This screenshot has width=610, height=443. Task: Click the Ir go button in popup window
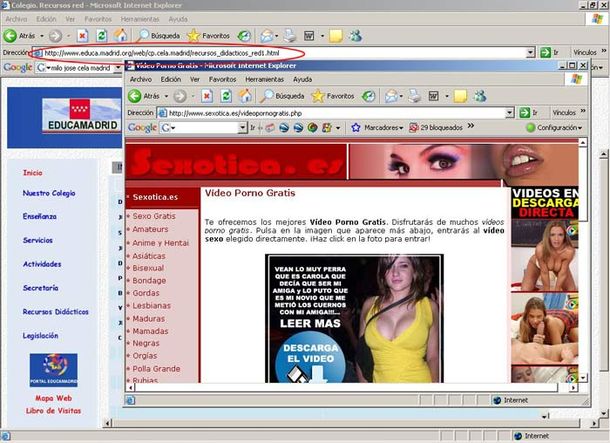point(528,113)
